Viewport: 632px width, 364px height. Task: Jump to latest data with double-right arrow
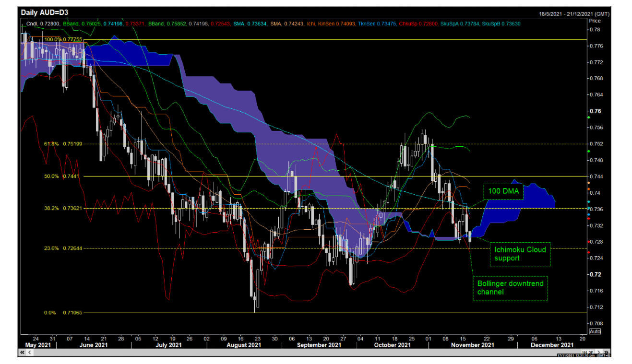(607, 352)
